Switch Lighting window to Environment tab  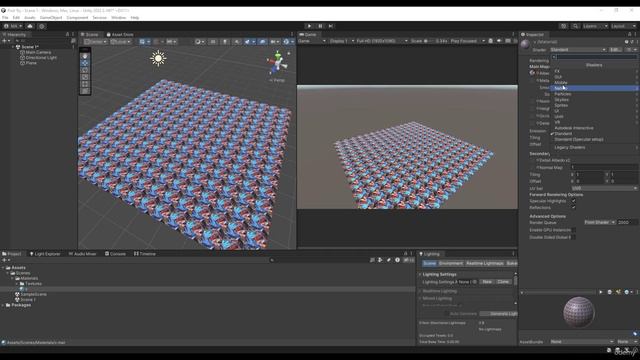coord(451,264)
